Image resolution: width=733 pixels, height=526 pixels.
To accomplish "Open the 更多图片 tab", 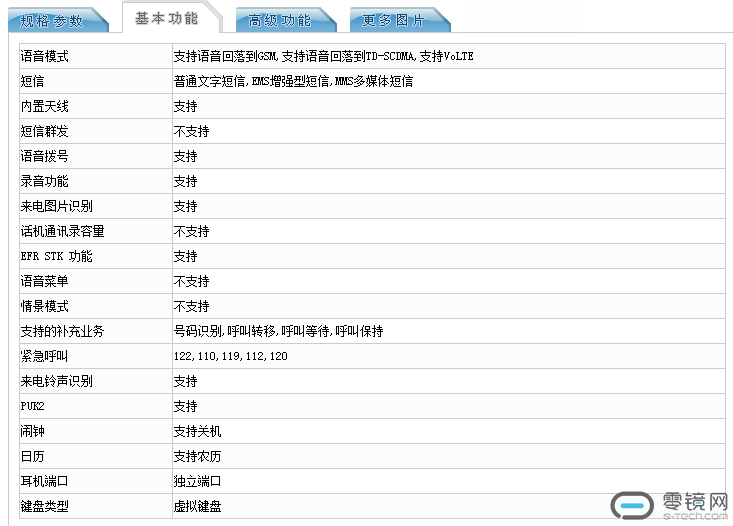I will [393, 20].
